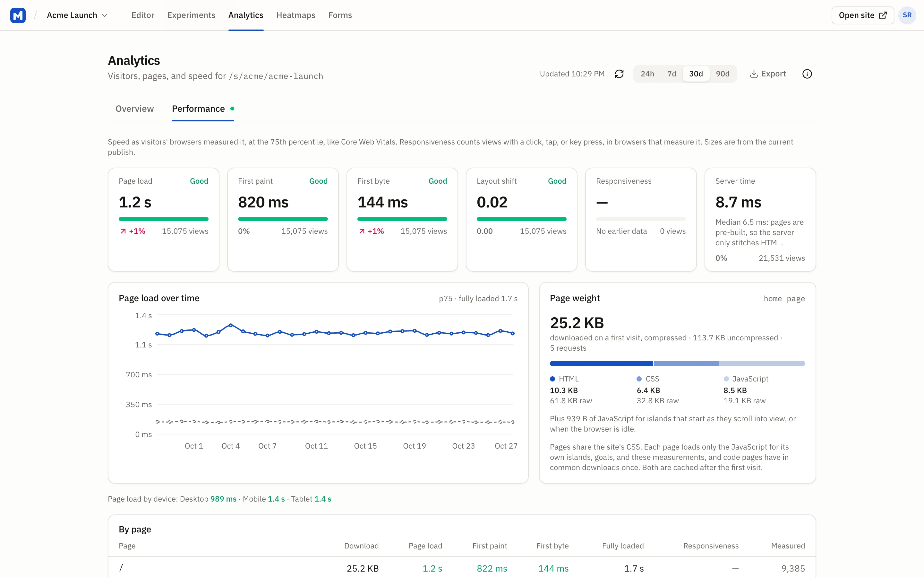The image size is (924, 578).
Task: Click the 6.4 KB CSS size value
Action: 648,390
